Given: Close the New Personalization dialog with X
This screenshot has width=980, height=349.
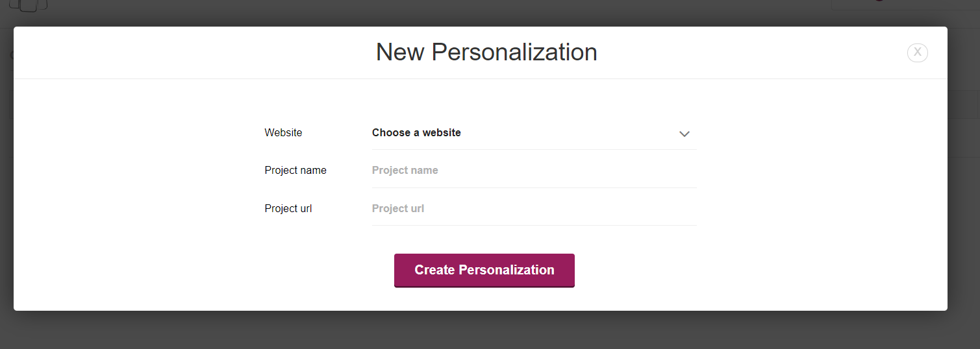Looking at the screenshot, I should 917,53.
